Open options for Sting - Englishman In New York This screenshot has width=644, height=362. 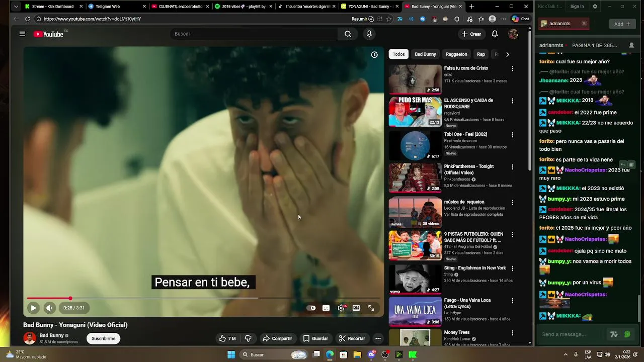[x=513, y=268]
